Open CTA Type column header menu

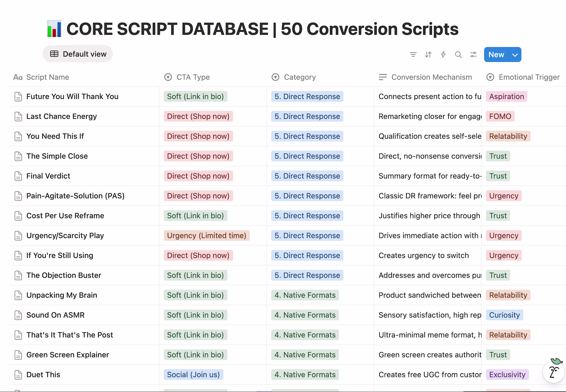point(193,77)
